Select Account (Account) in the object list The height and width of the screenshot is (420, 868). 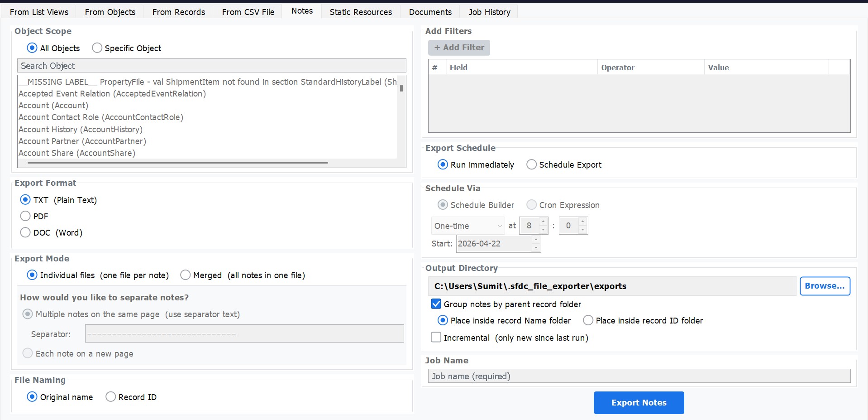[53, 105]
